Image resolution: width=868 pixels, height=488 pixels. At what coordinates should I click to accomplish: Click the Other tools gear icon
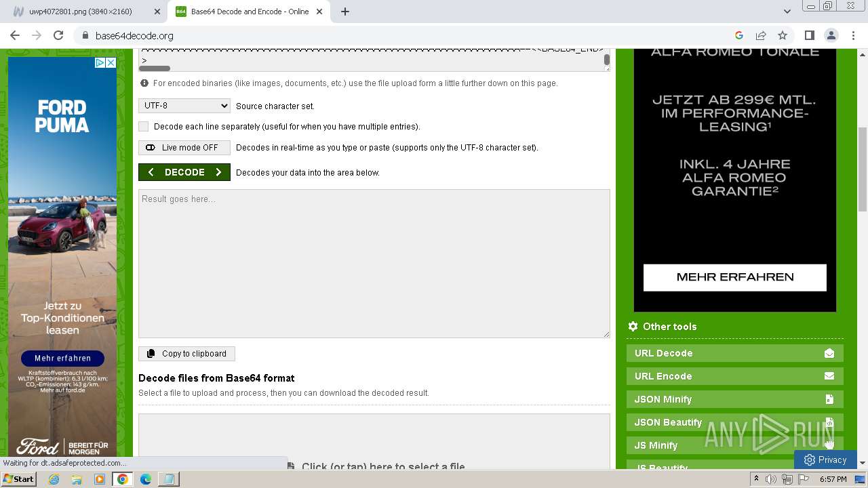pyautogui.click(x=633, y=326)
